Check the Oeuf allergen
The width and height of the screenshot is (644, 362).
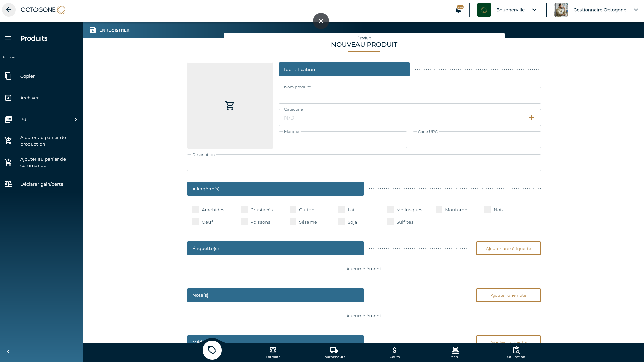click(x=196, y=222)
